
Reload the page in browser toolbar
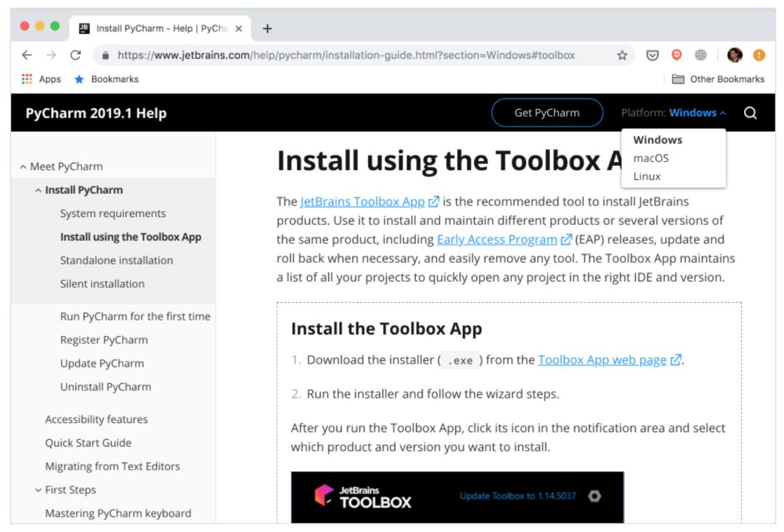[x=75, y=55]
